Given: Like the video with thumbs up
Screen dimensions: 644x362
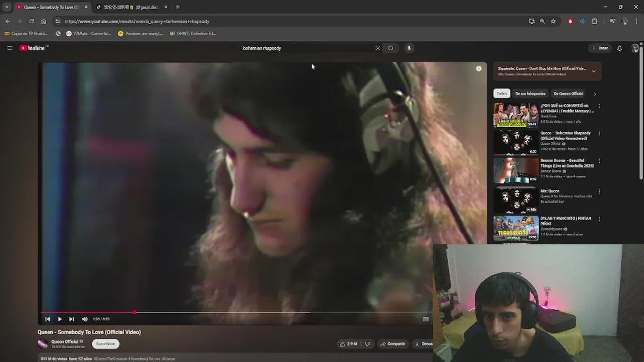Looking at the screenshot, I should point(348,344).
